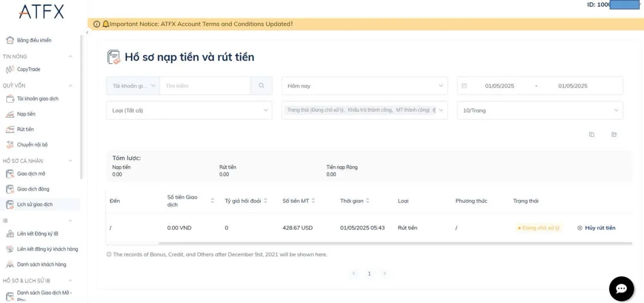The image size is (644, 303).
Task: Sort by Thời gian column
Action: [x=367, y=200]
